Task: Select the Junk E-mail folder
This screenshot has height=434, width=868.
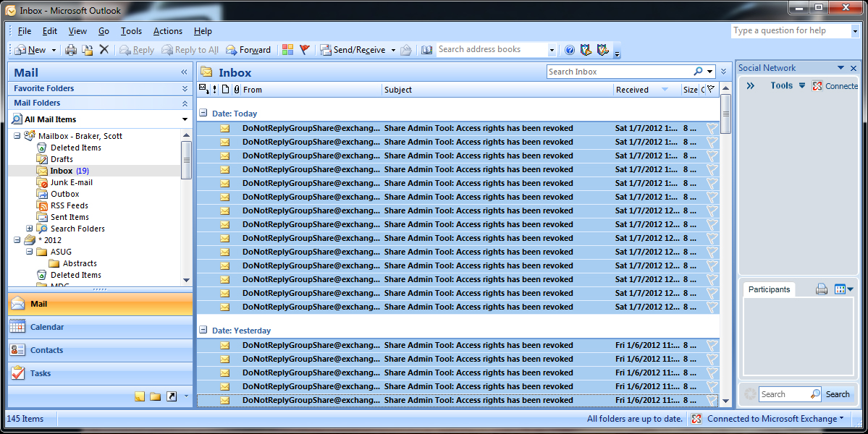Action: pyautogui.click(x=72, y=182)
